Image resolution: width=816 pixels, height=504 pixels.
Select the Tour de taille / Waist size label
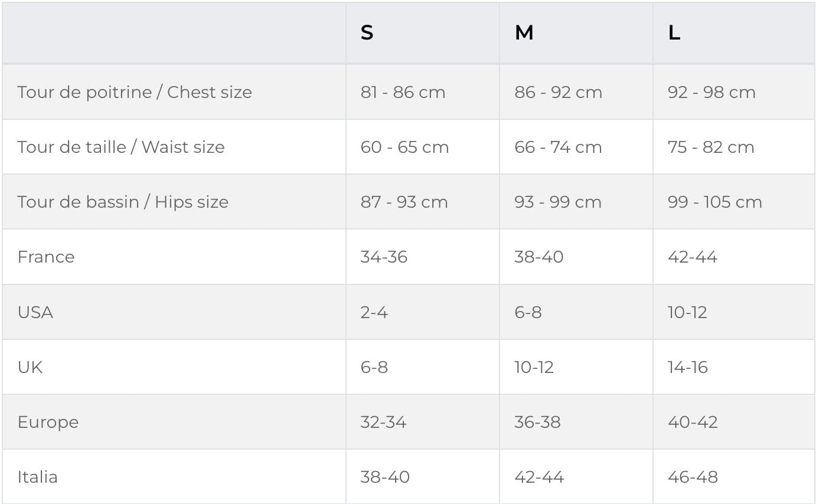121,147
